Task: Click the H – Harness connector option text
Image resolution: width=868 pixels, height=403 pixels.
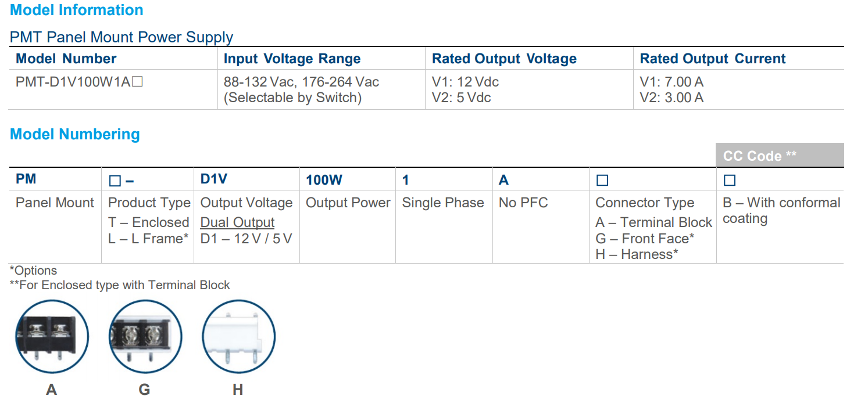Action: 637,254
